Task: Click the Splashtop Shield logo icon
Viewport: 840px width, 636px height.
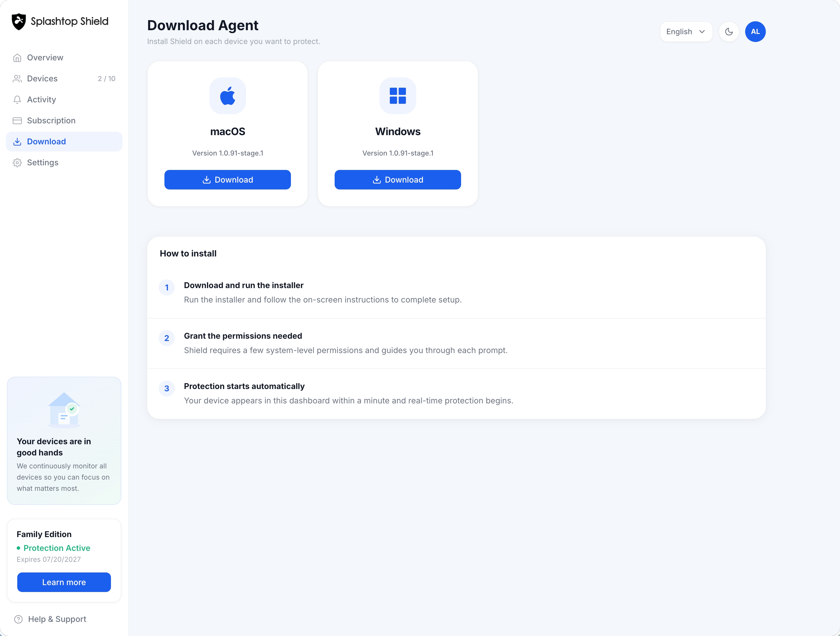Action: [x=19, y=22]
